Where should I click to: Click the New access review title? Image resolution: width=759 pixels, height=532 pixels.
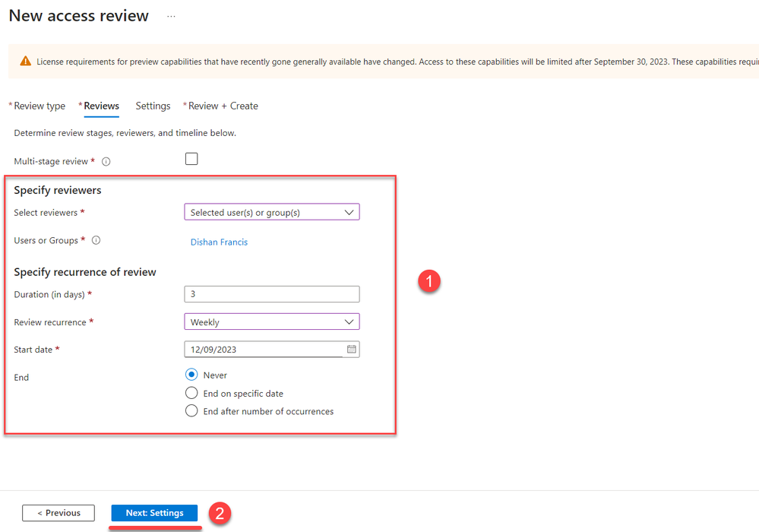pyautogui.click(x=79, y=15)
